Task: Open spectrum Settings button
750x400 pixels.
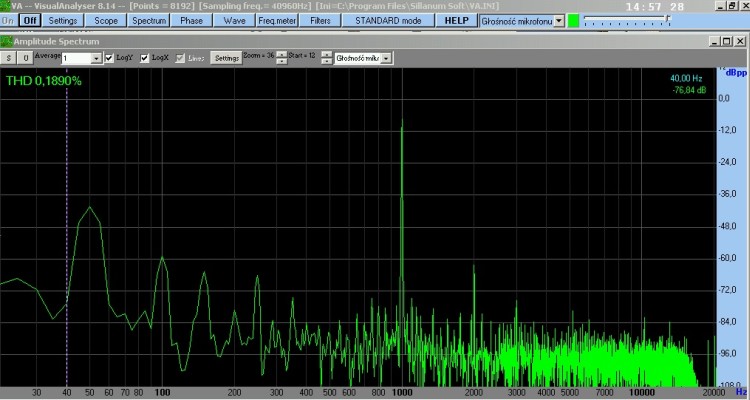Action: (x=227, y=58)
